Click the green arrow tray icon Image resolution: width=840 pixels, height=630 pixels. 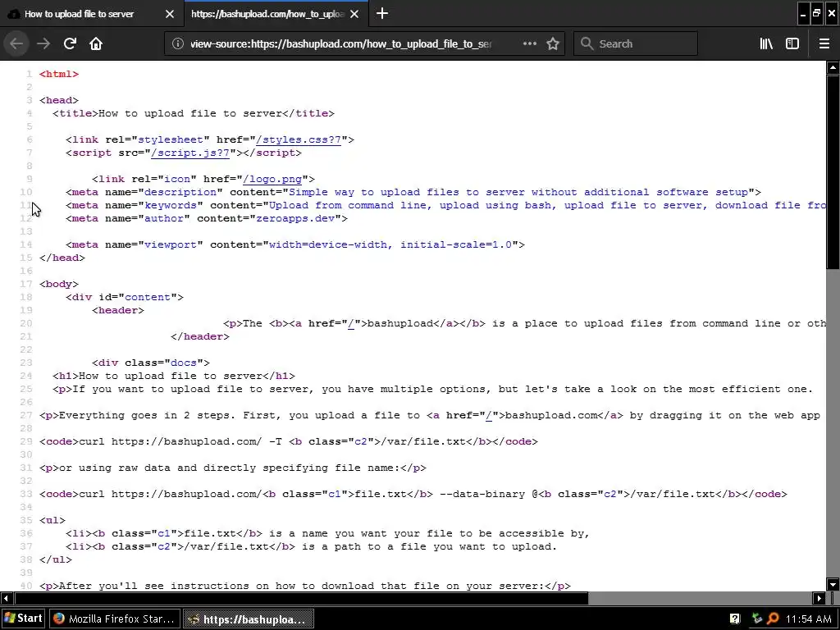tap(756, 619)
